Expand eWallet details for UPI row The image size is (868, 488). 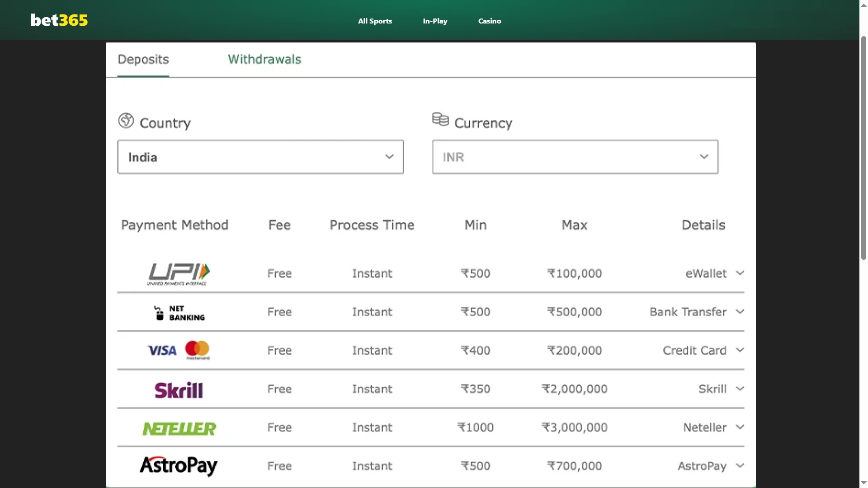[740, 273]
